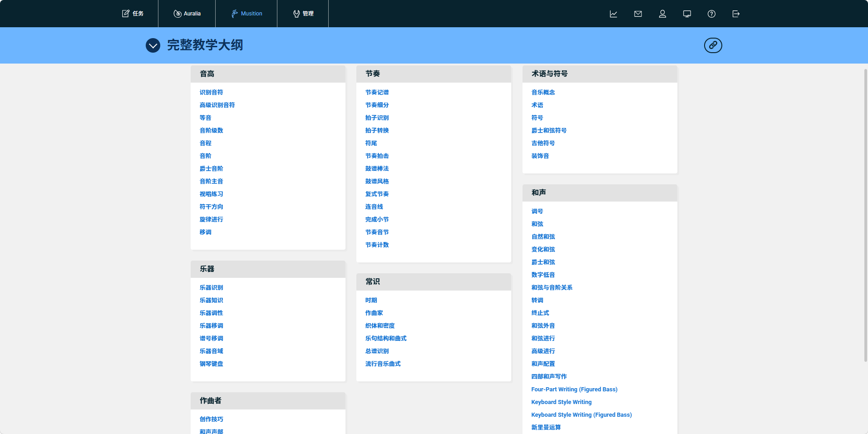Open the 完成小节 topic
Screen dimensions: 868x434
click(377, 219)
